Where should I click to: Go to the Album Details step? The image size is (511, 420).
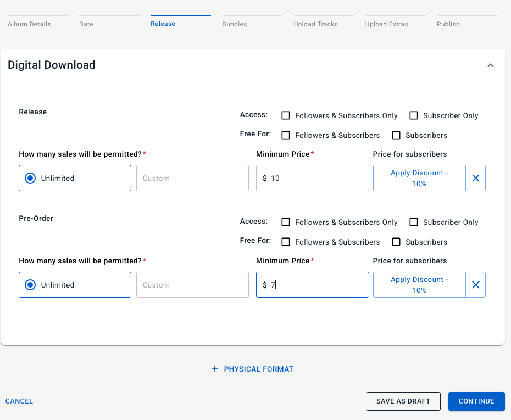(29, 24)
